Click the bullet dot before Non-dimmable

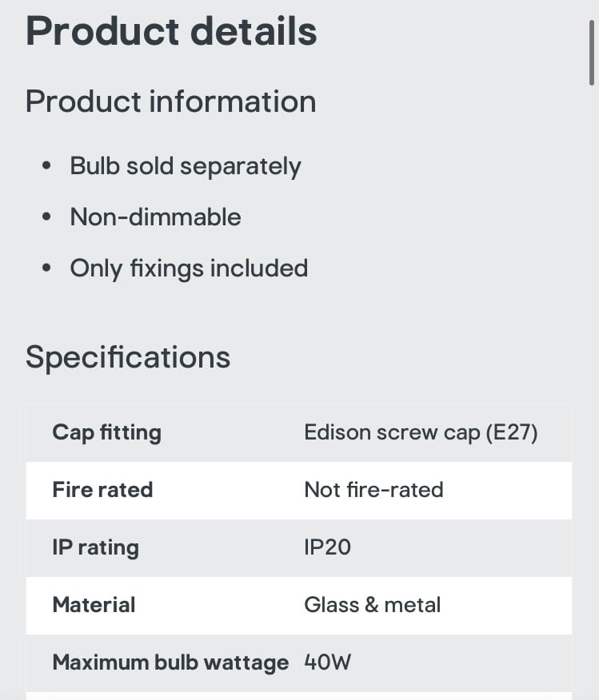46,217
